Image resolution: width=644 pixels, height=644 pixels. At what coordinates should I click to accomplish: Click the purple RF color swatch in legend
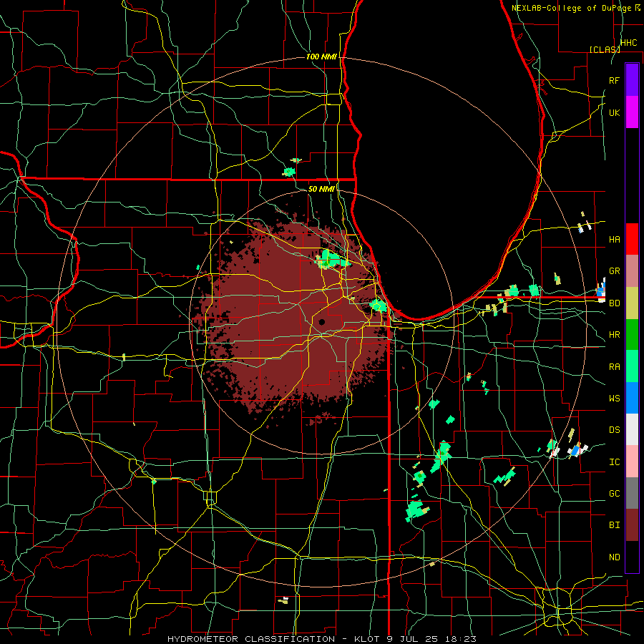coord(632,80)
